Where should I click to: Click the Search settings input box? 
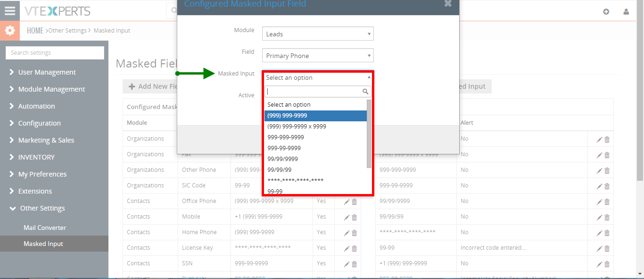coord(55,53)
